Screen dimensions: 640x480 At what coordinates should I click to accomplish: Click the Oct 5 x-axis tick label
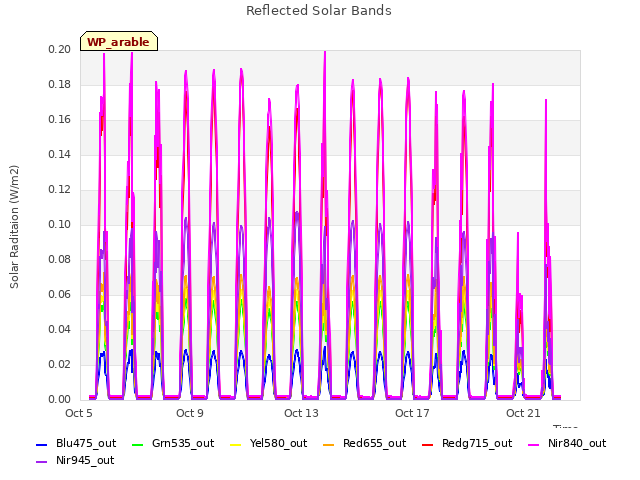coord(79,413)
